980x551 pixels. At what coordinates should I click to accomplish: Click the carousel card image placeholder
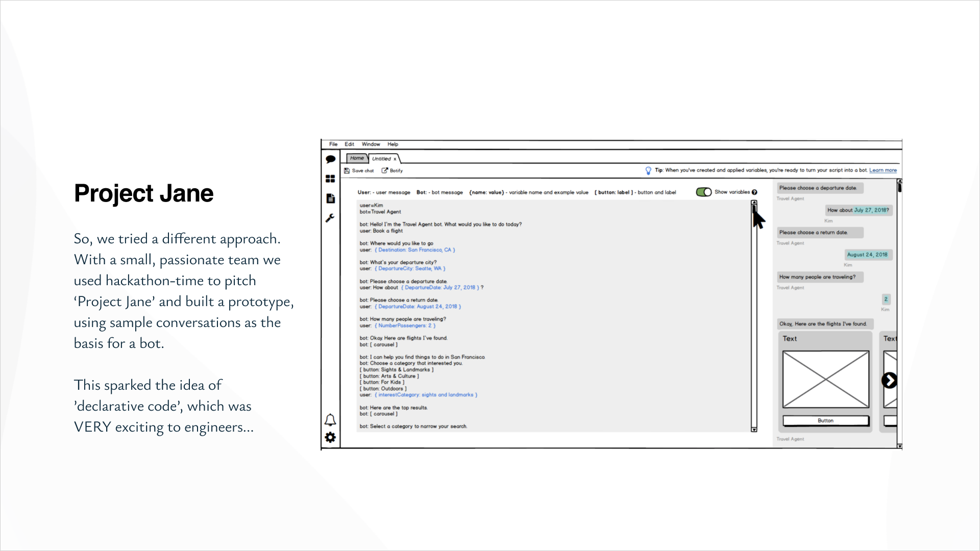pyautogui.click(x=826, y=379)
